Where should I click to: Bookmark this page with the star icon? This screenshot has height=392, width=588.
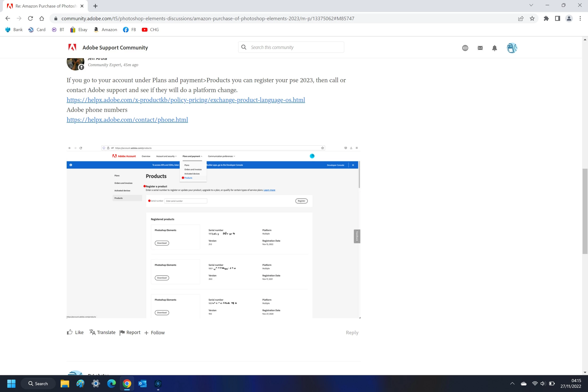tap(532, 19)
